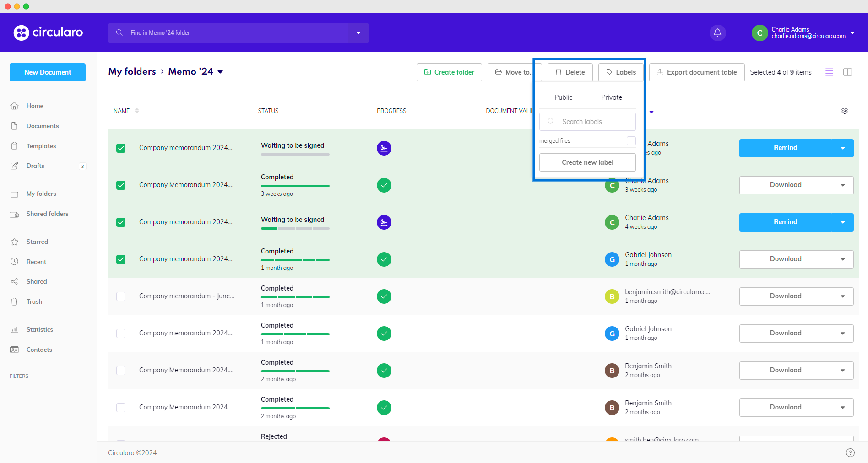This screenshot has width=868, height=463.
Task: Open column sort dropdown caret beside labels panel
Action: coord(651,112)
